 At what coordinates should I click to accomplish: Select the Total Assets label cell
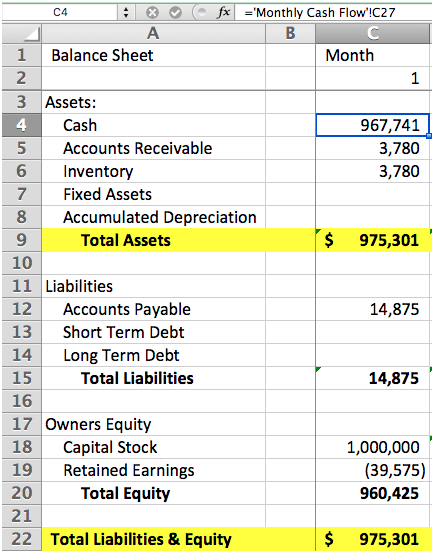pos(153,240)
